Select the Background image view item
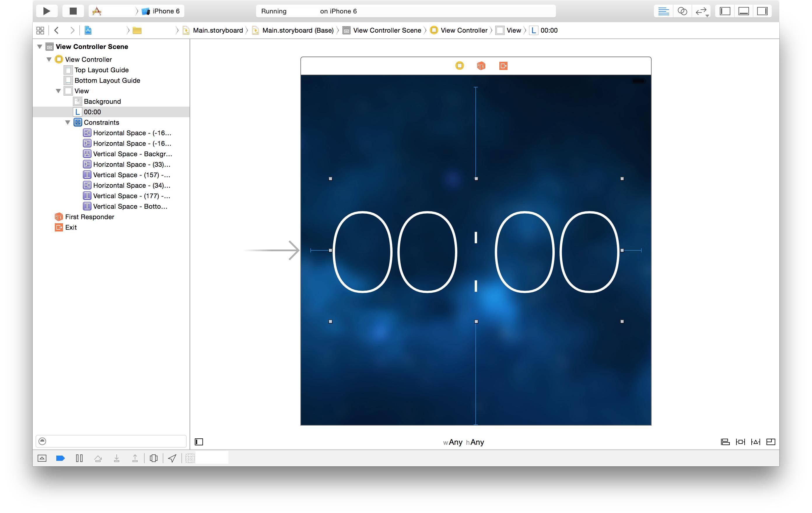 coord(102,101)
